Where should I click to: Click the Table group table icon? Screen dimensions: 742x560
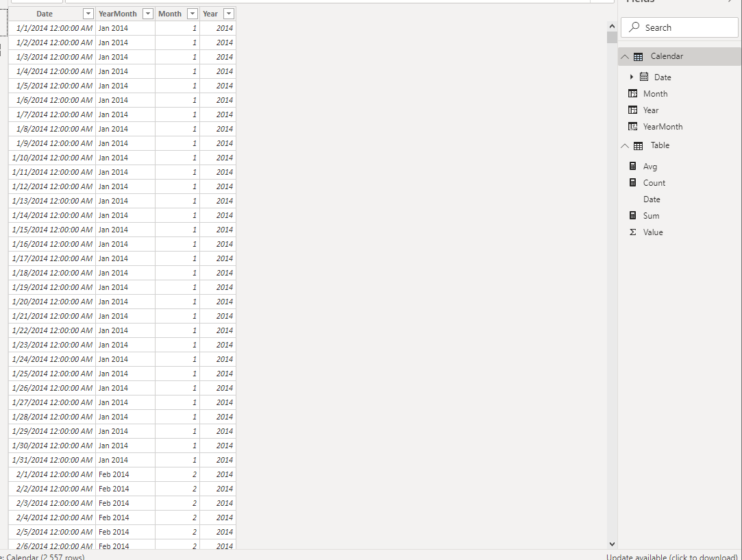tap(638, 146)
